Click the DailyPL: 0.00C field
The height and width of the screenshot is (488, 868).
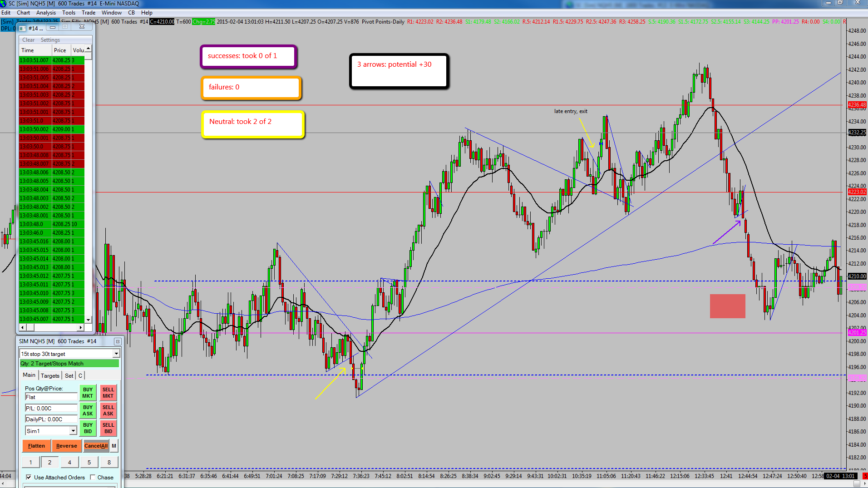tap(51, 419)
